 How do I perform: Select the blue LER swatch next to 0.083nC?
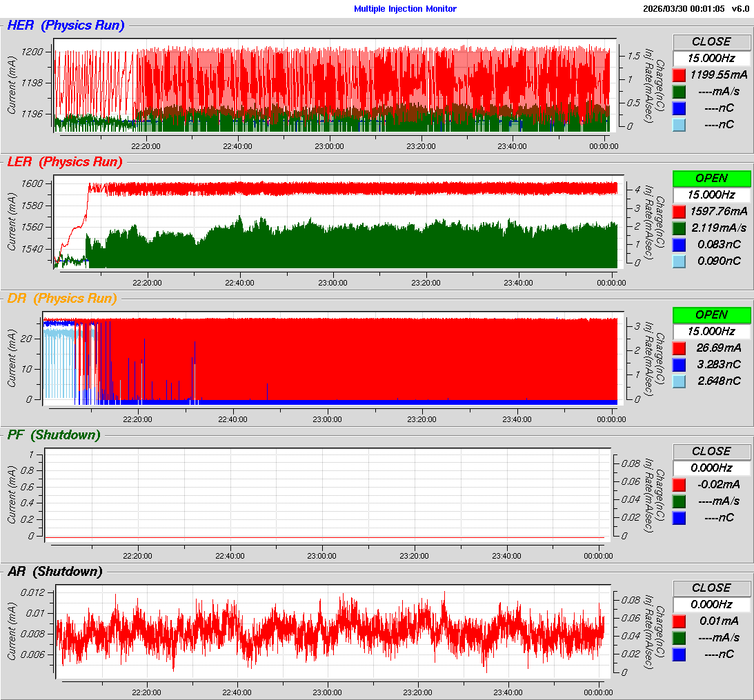[679, 244]
